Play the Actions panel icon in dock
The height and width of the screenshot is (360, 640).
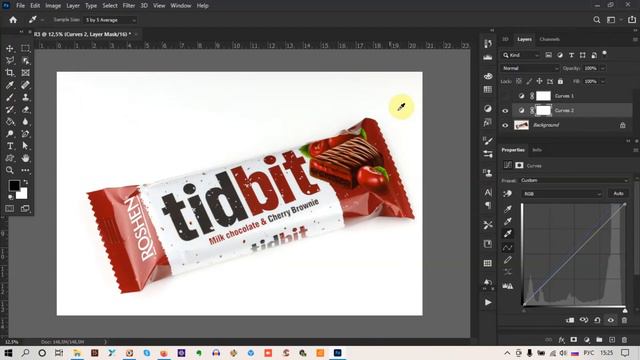(488, 302)
